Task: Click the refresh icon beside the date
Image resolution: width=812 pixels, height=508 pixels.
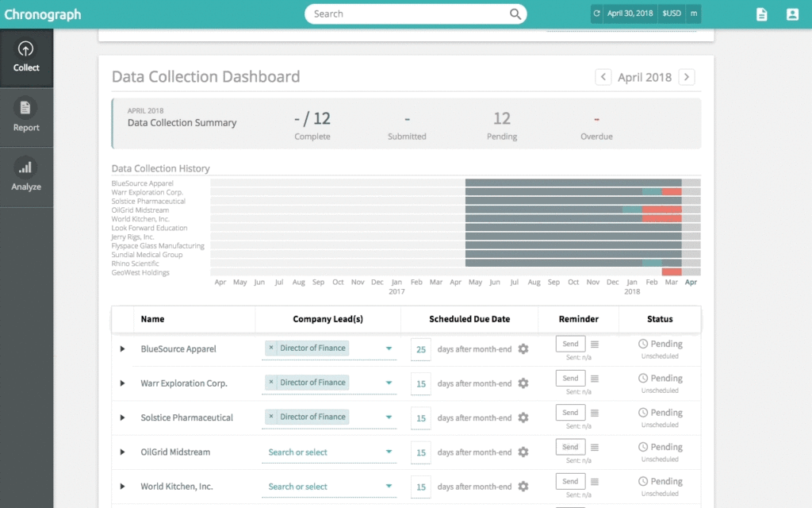Action: pos(596,13)
